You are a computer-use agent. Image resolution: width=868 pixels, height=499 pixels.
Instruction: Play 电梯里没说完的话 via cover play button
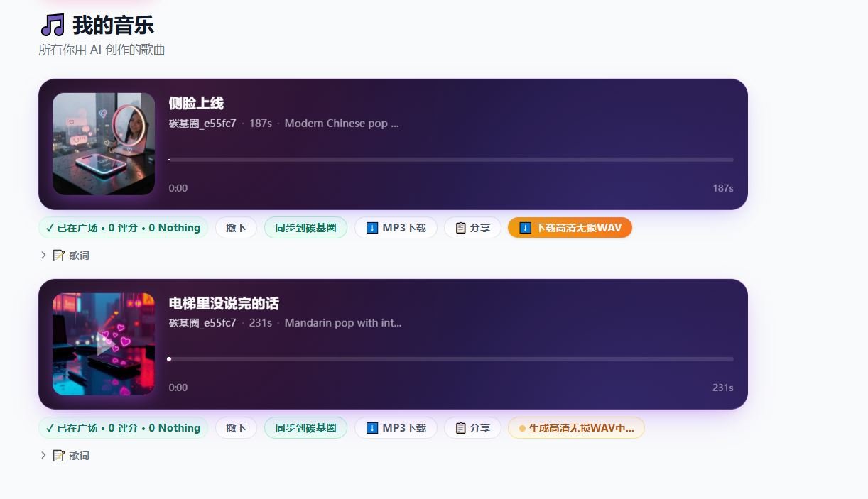(104, 344)
